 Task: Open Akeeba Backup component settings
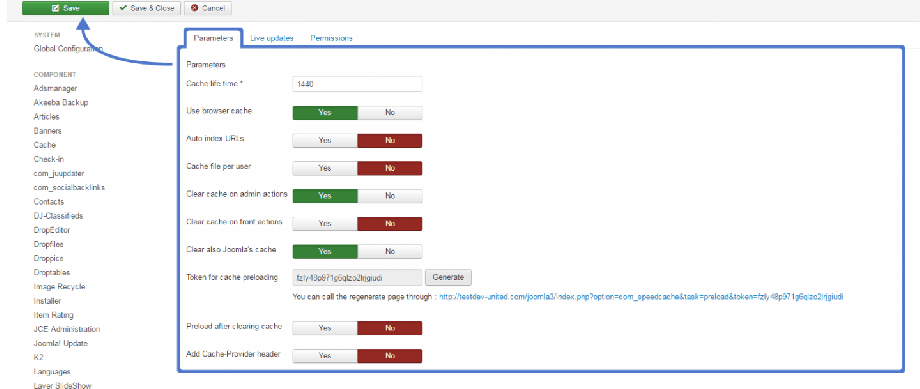(61, 103)
